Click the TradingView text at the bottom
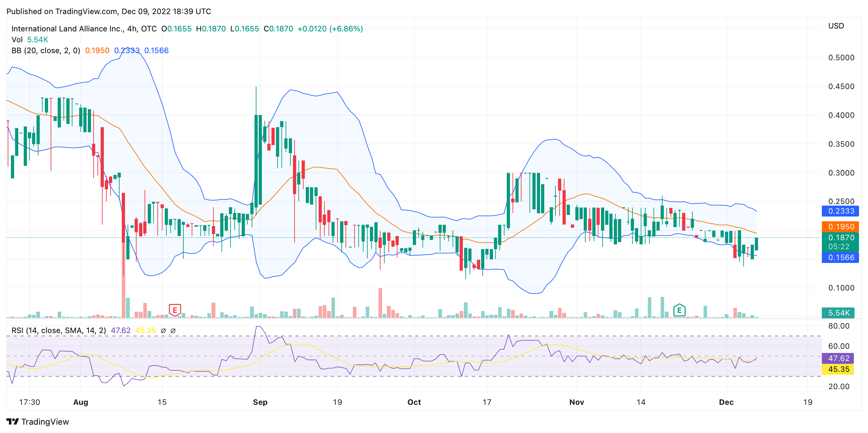Viewport: 868px width, 433px height. (45, 421)
